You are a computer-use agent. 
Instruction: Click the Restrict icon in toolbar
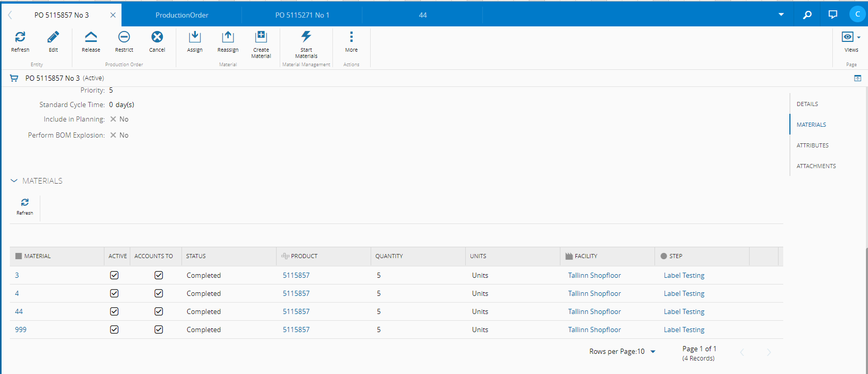(x=124, y=37)
